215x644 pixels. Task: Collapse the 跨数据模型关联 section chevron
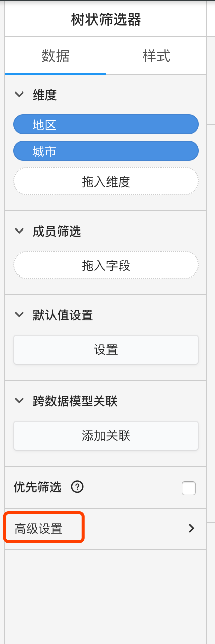20,401
